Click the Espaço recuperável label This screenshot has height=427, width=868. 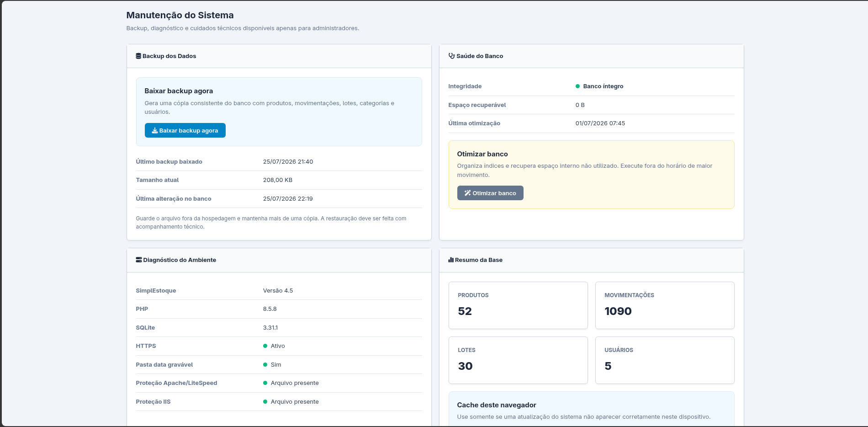pos(477,105)
